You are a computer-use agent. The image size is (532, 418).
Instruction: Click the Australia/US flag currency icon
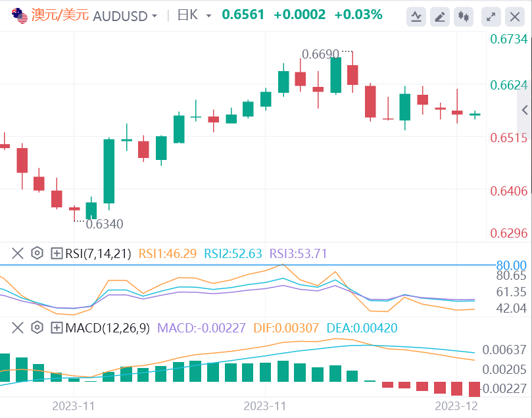19,16
